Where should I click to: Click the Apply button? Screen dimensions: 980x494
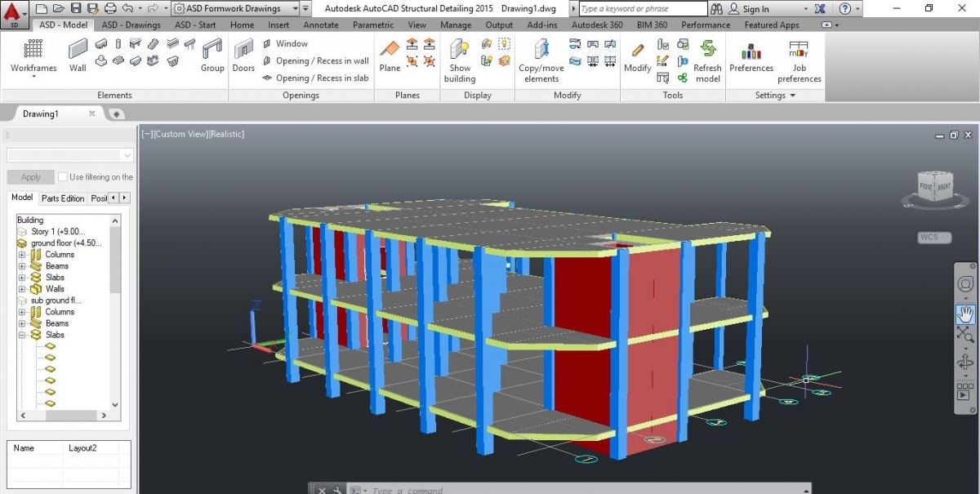tap(31, 177)
